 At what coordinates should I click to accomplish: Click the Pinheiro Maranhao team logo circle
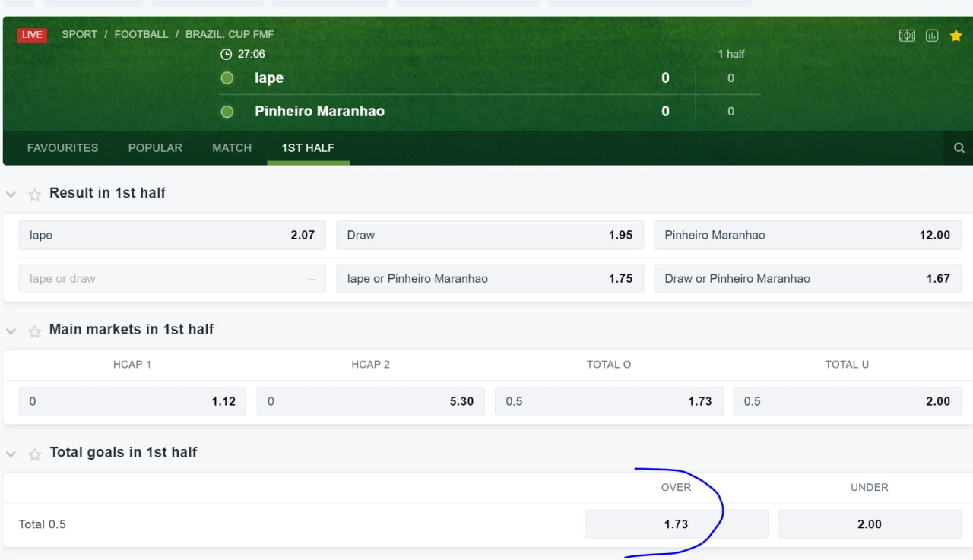click(227, 112)
